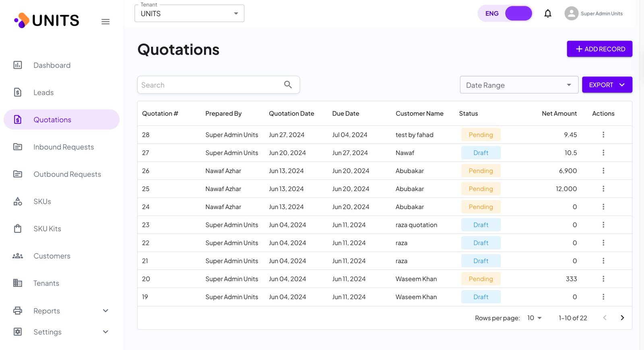This screenshot has width=644, height=350.
Task: Click the UNITS logo
Action: click(47, 21)
